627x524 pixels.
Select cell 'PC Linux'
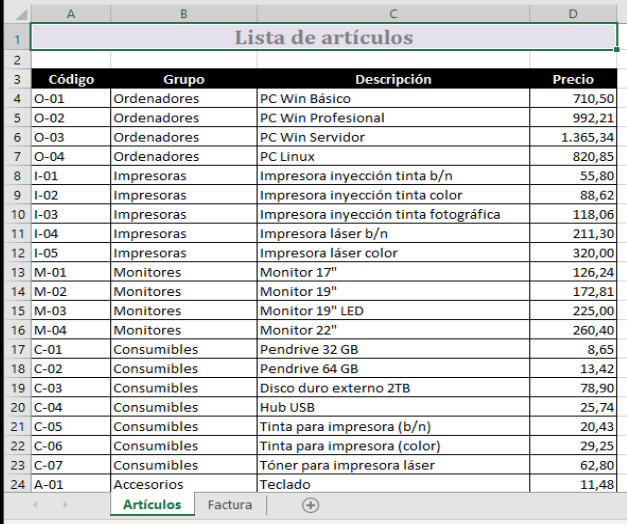393,156
